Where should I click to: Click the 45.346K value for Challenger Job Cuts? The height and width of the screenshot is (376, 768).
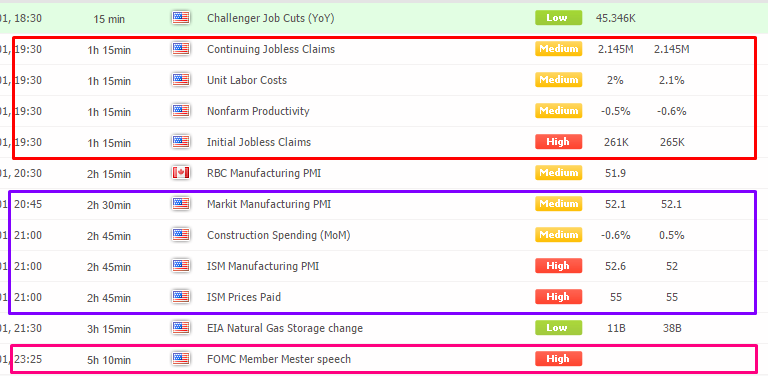point(616,19)
